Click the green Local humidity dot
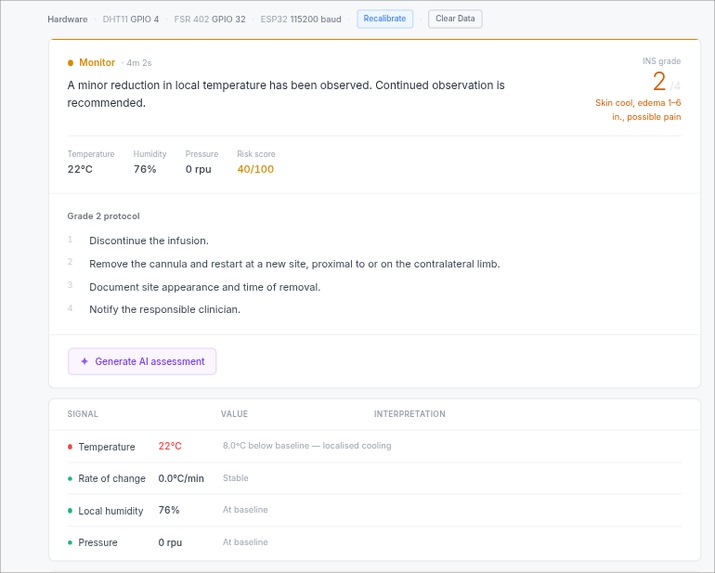 [x=70, y=511]
